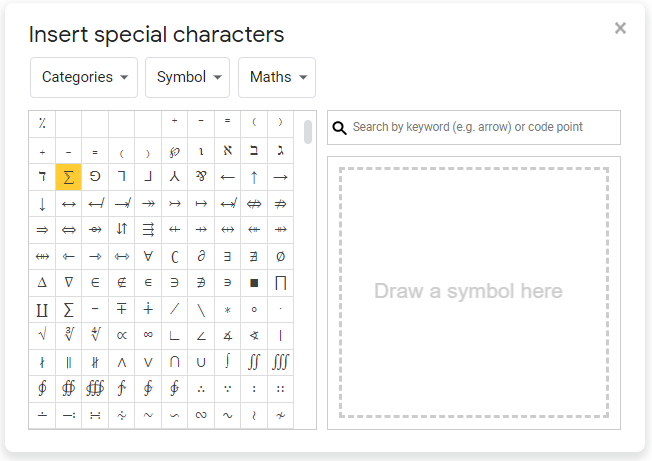Select the highlighted summation symbol
The image size is (652, 461).
click(x=68, y=177)
